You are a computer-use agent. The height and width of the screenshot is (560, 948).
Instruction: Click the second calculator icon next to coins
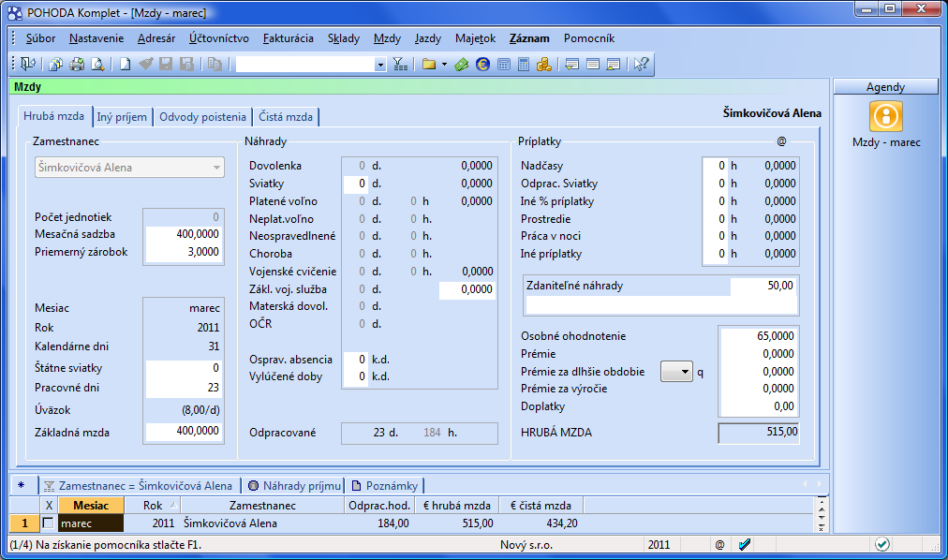click(525, 64)
